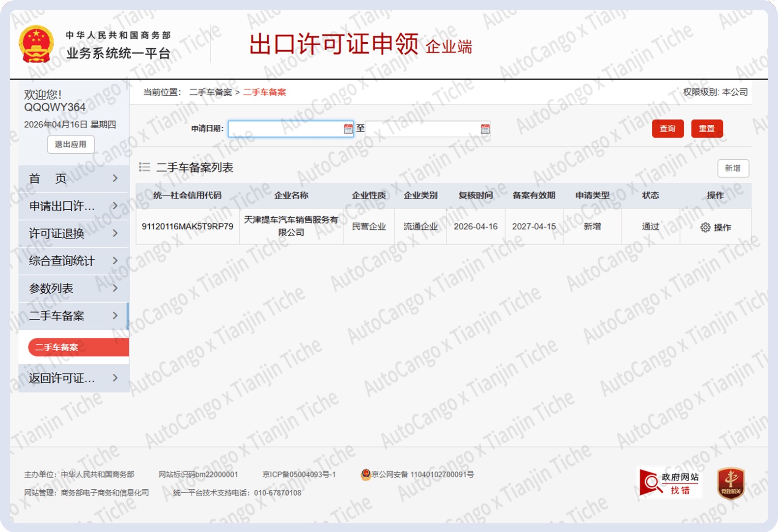The height and width of the screenshot is (532, 778).
Task: Click the 权限级别: 本公司 text
Action: point(715,92)
